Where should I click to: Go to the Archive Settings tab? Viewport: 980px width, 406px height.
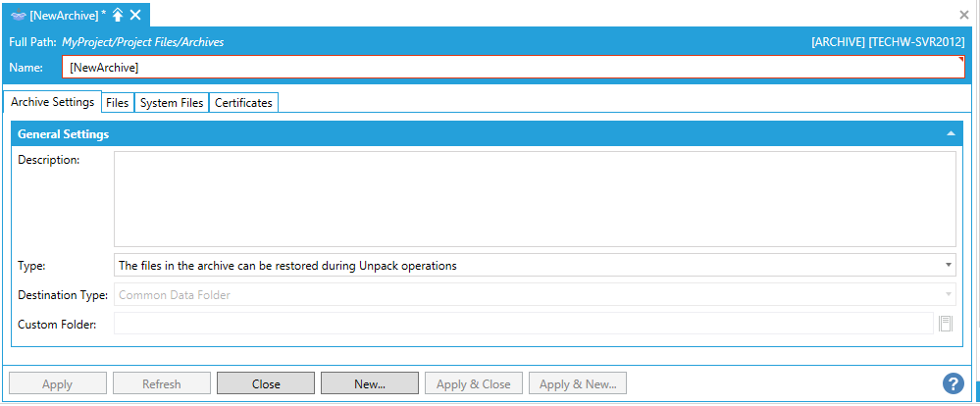[x=52, y=102]
